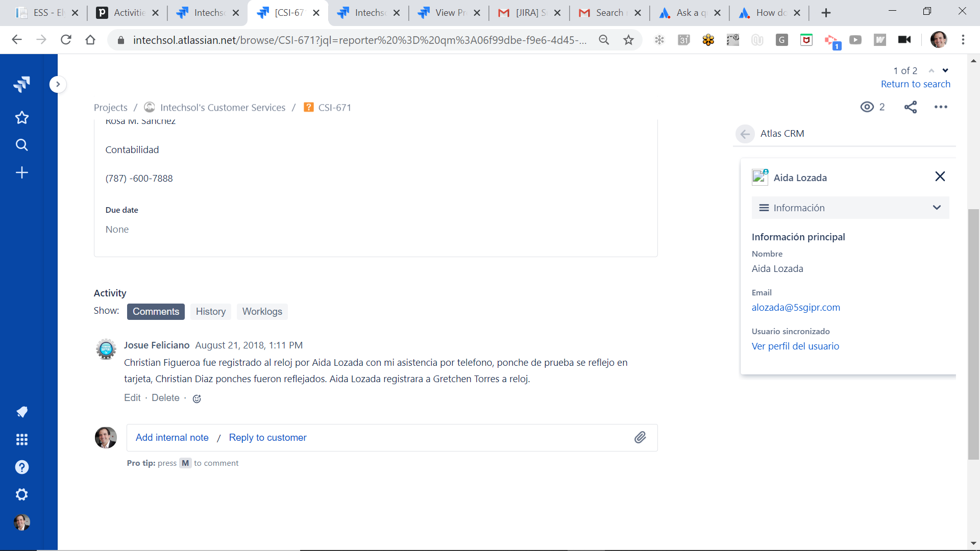The image size is (980, 551).
Task: Click Return to search link
Action: [915, 84]
